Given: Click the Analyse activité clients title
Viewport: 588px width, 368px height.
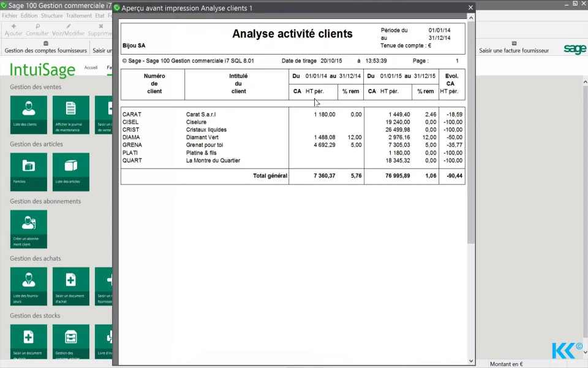Looking at the screenshot, I should 292,34.
